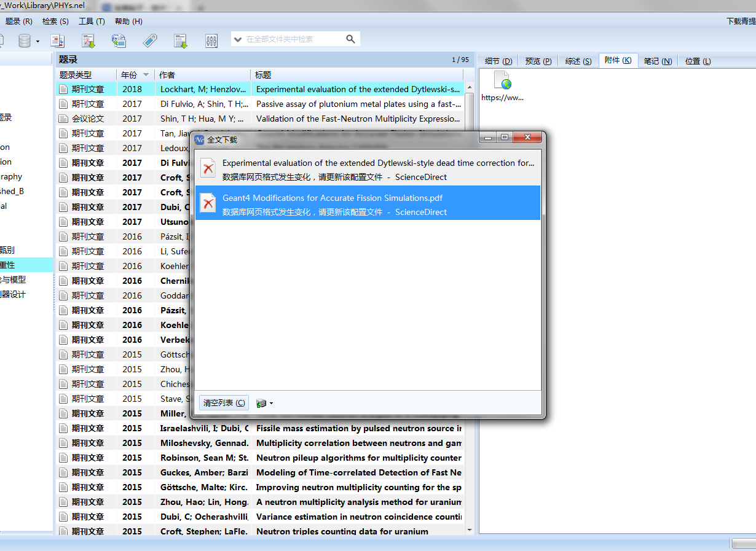Open the https://ww... web attachment icon

click(502, 80)
